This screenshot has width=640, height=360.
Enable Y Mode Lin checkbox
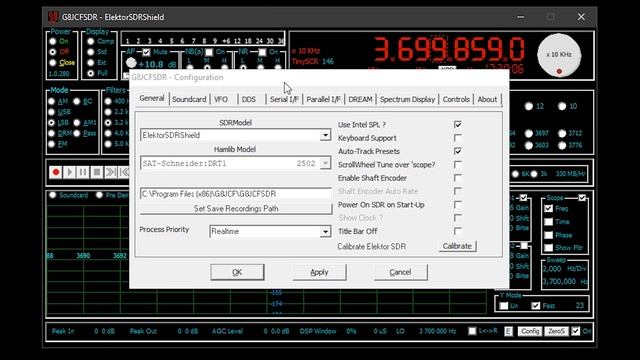(504, 305)
